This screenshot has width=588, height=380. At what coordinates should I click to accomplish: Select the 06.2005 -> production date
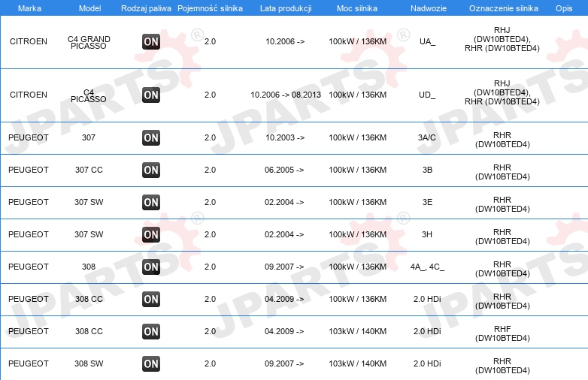pos(284,170)
